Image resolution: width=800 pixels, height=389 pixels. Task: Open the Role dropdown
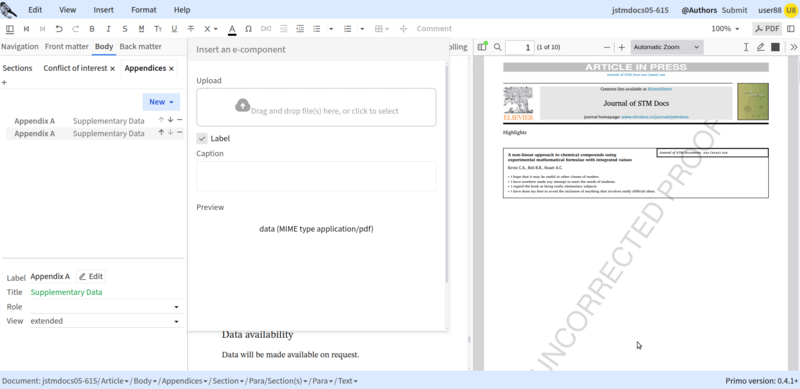pos(107,307)
